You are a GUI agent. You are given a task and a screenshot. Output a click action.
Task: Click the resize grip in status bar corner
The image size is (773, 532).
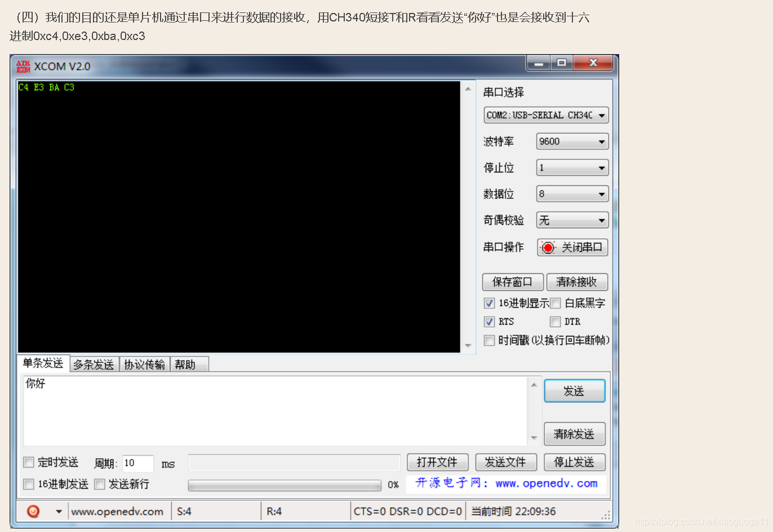606,515
